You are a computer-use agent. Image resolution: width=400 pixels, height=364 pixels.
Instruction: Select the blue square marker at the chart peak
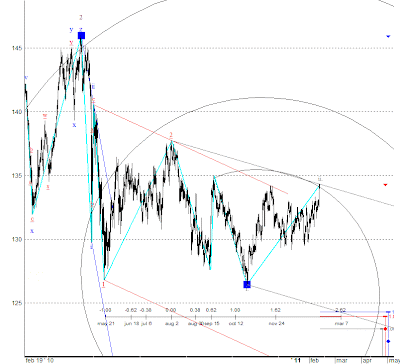click(x=81, y=35)
